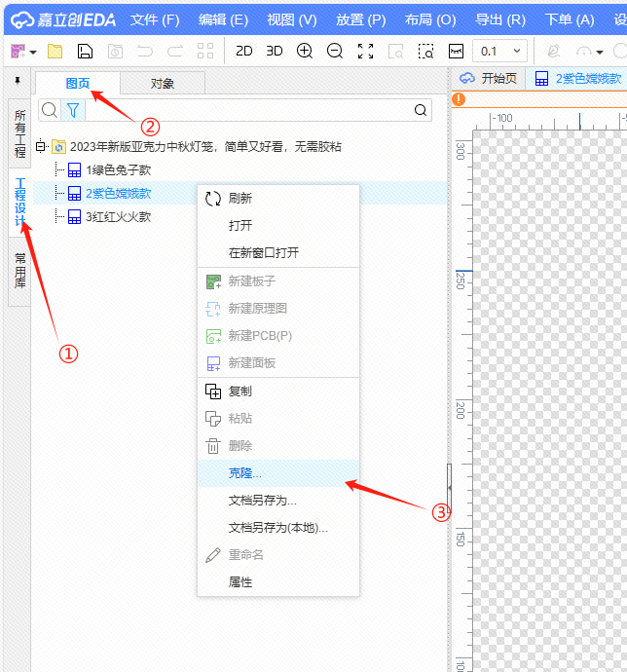Click the zoom out magnifier icon
This screenshot has width=627, height=672.
335,51
